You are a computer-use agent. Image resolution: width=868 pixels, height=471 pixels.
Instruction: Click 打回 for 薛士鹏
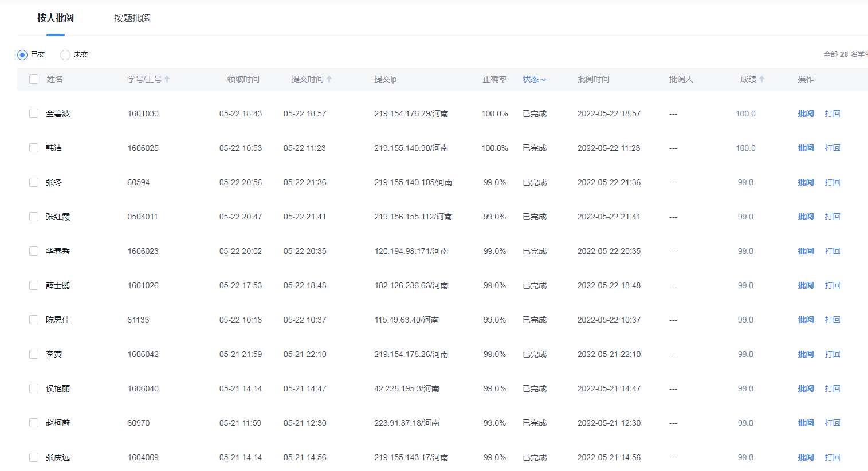click(x=832, y=285)
